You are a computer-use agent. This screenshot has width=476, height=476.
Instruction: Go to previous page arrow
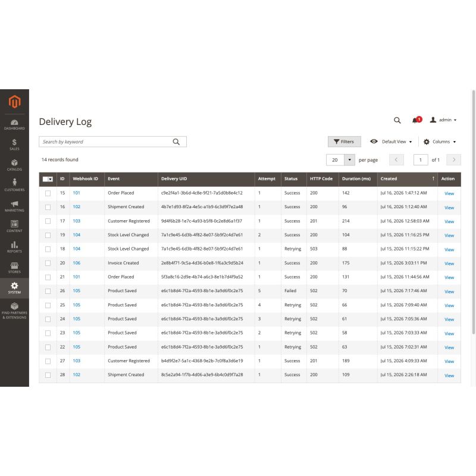(396, 159)
